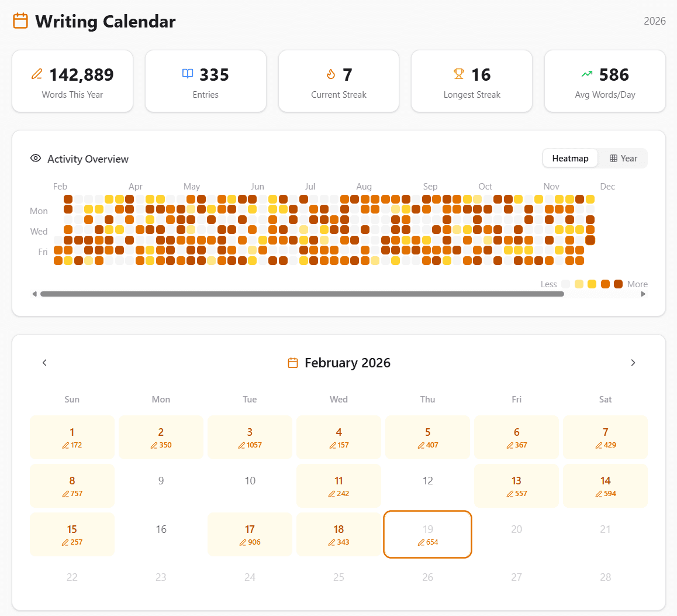Switch the Activity Overview to Year view
677x616 pixels.
click(x=623, y=158)
